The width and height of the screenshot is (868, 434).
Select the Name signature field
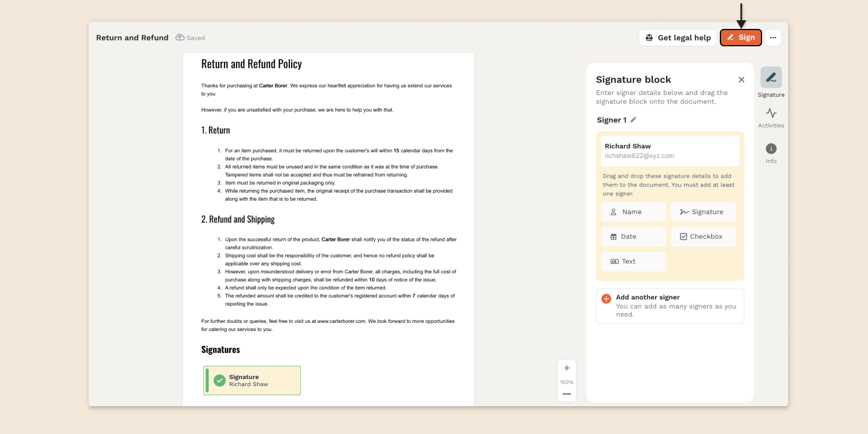(x=633, y=212)
